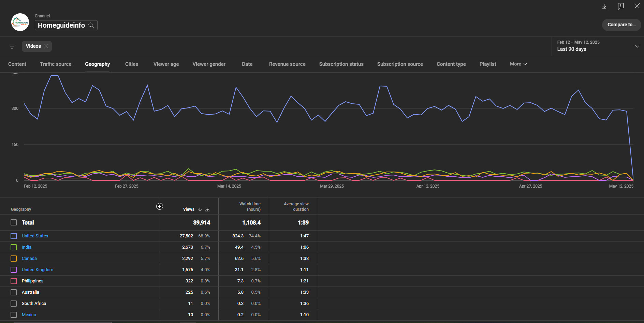Screen dimensions: 644x323
Task: Click the Views column header
Action: 189,209
